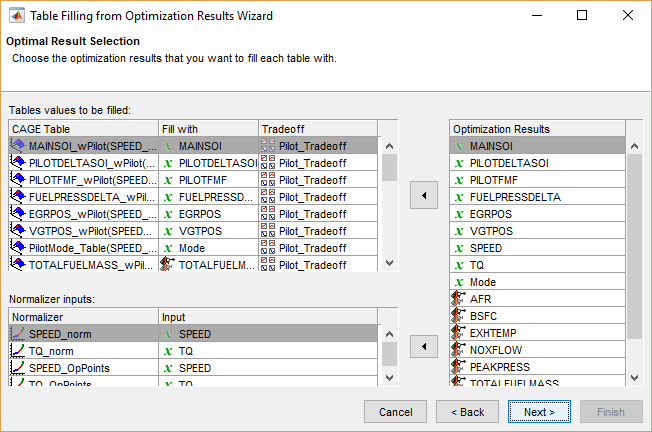This screenshot has height=432, width=652.
Task: Click the MAINSOI_wPilot table icon
Action: click(17, 146)
